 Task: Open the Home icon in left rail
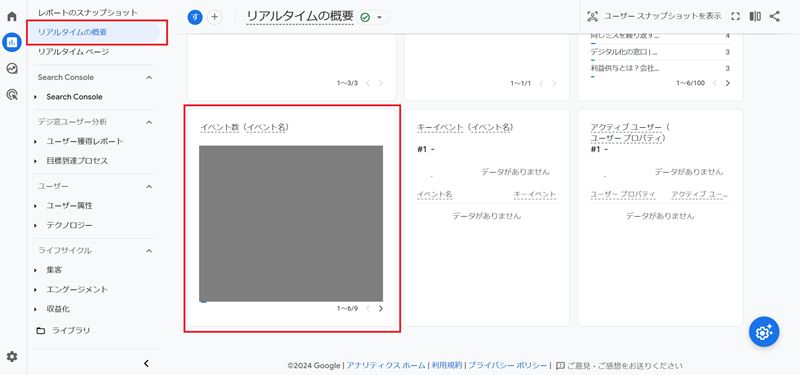click(x=12, y=16)
